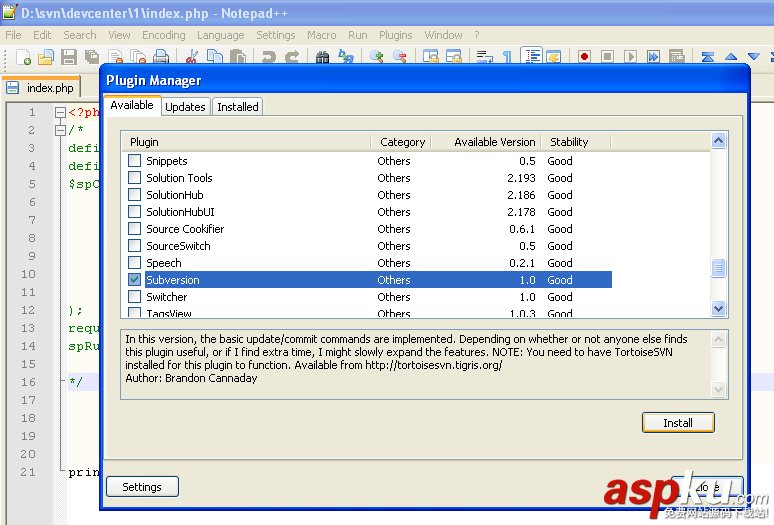This screenshot has width=774, height=525.
Task: Tick the SolutionHubUI checkbox
Action: tap(134, 211)
